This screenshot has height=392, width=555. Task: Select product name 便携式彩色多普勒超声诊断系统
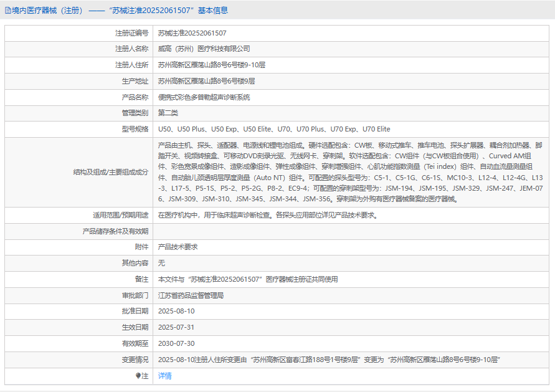(x=204, y=97)
